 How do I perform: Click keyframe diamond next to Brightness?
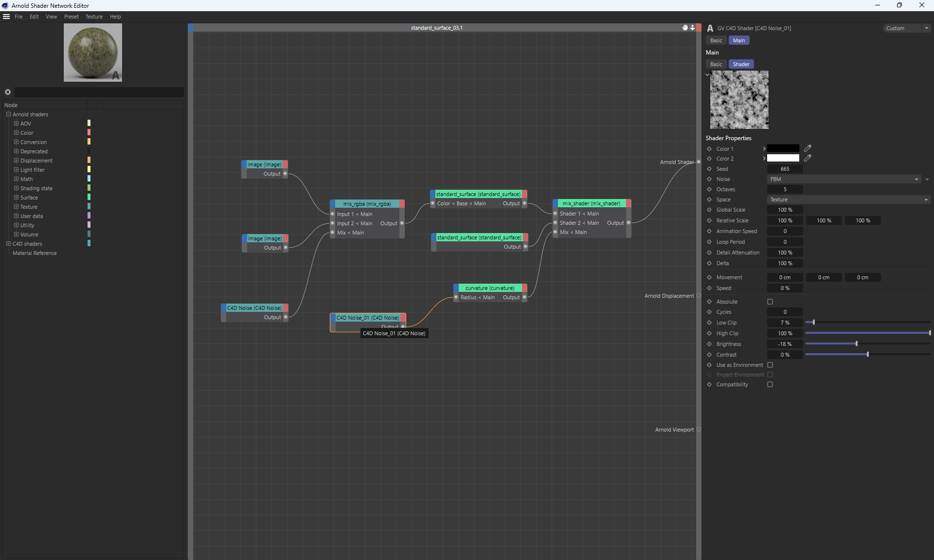coord(709,344)
